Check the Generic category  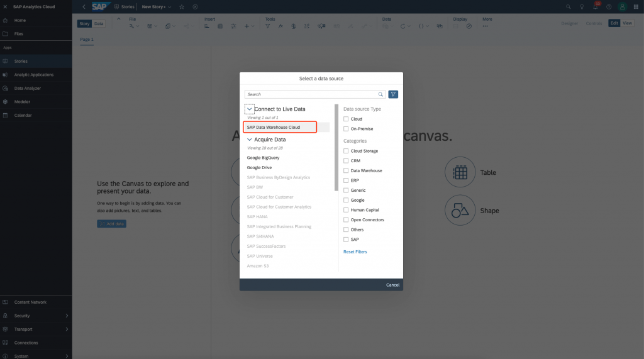pyautogui.click(x=346, y=191)
